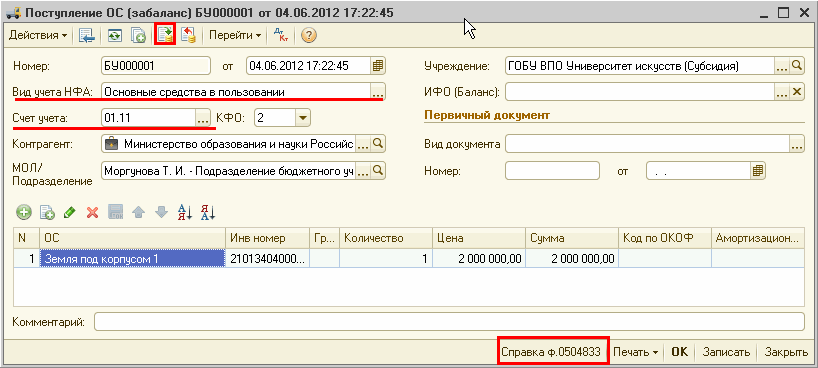The image size is (818, 368).
Task: Select the Земля под корпусом 1 table row
Action: tap(408, 258)
